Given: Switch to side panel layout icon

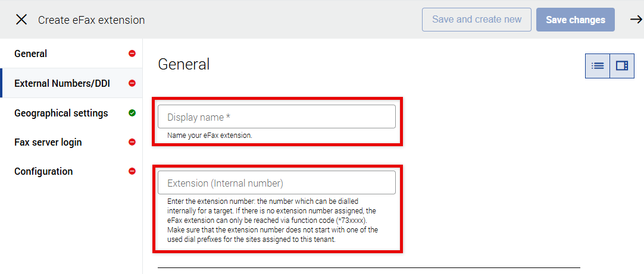Looking at the screenshot, I should click(x=622, y=65).
